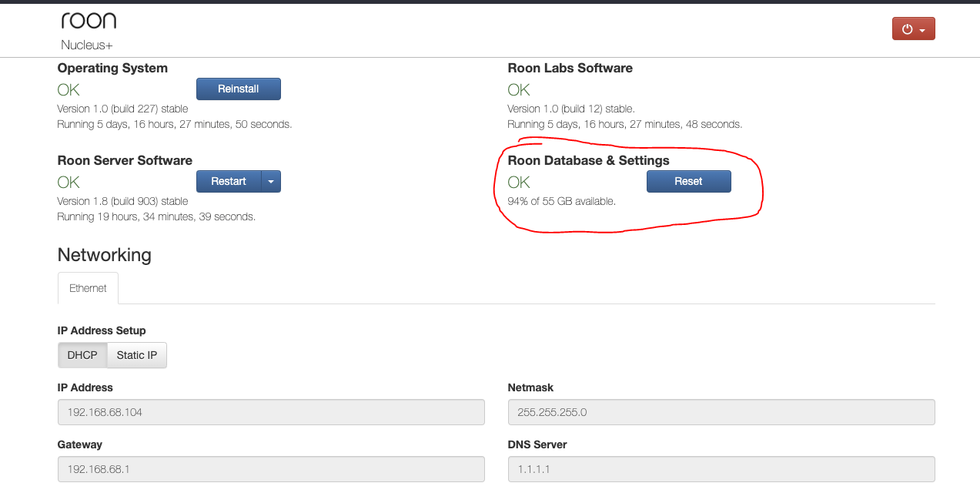Viewport: 980px width, 493px height.
Task: Reset the Roon Database & Settings
Action: (x=688, y=181)
